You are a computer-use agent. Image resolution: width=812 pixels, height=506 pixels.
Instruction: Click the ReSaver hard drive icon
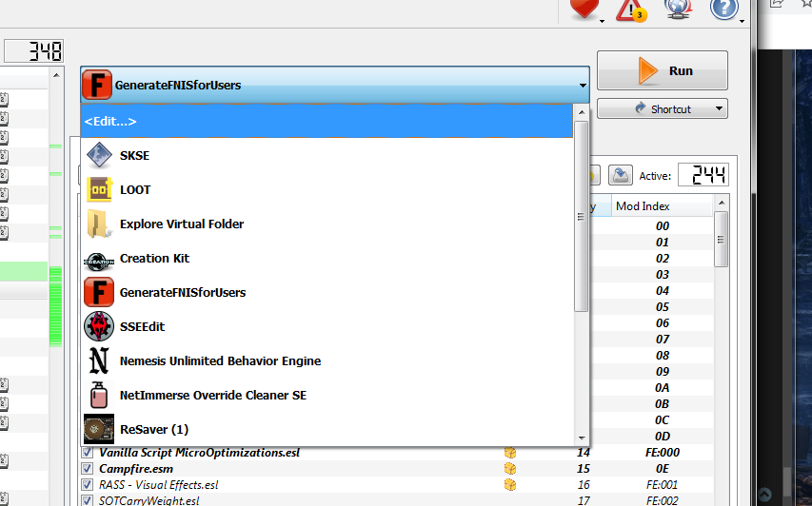tap(99, 428)
